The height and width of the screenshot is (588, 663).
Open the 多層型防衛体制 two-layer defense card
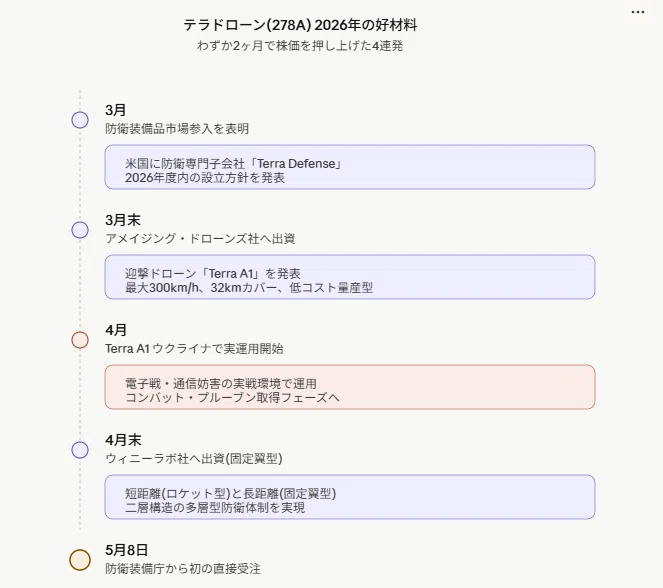(x=350, y=497)
